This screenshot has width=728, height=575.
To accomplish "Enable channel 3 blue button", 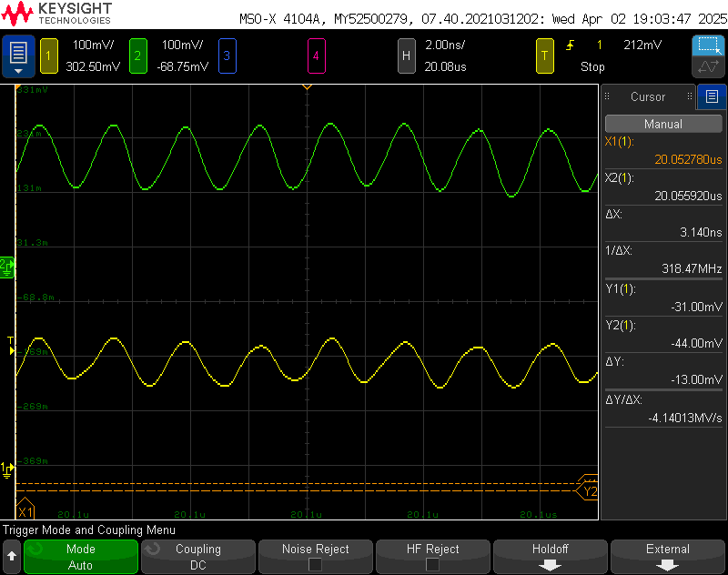I will 227,56.
